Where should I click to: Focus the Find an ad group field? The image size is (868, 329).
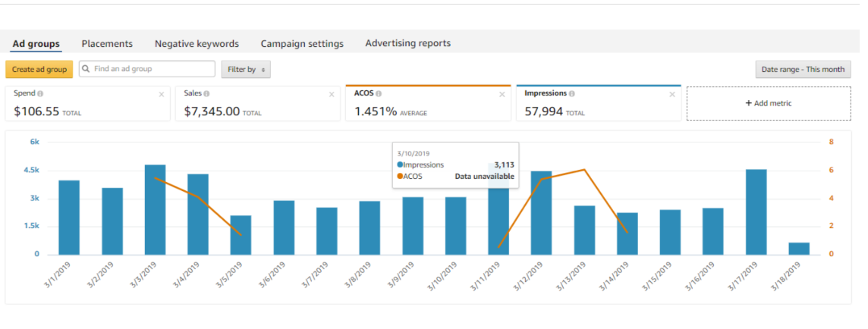(x=152, y=69)
